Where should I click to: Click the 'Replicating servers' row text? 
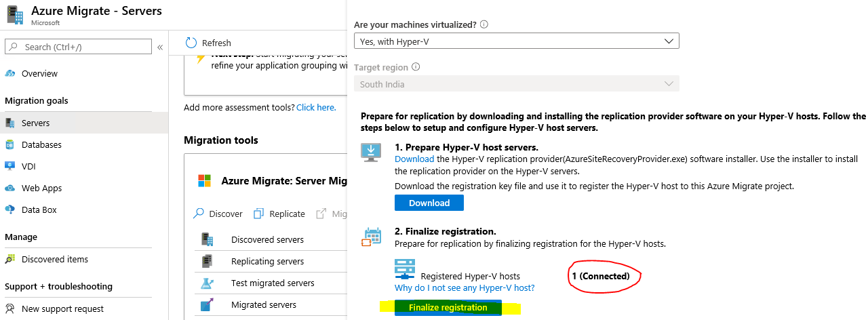pyautogui.click(x=267, y=261)
